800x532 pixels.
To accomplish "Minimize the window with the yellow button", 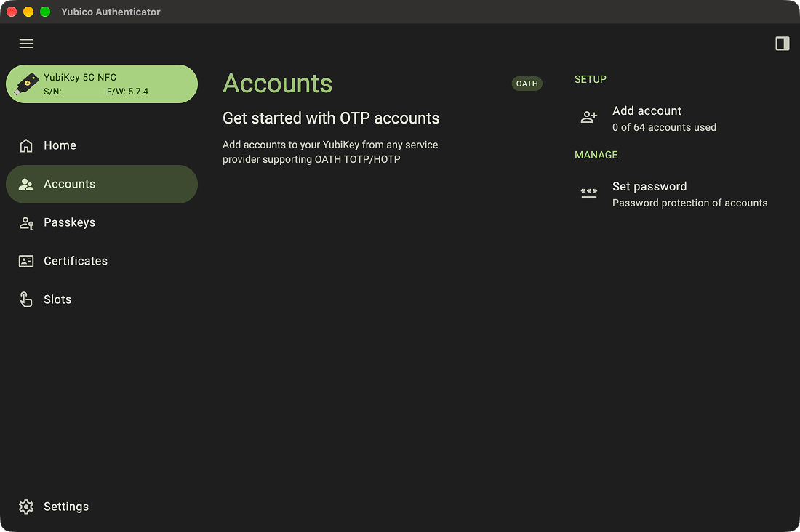I will click(x=28, y=12).
